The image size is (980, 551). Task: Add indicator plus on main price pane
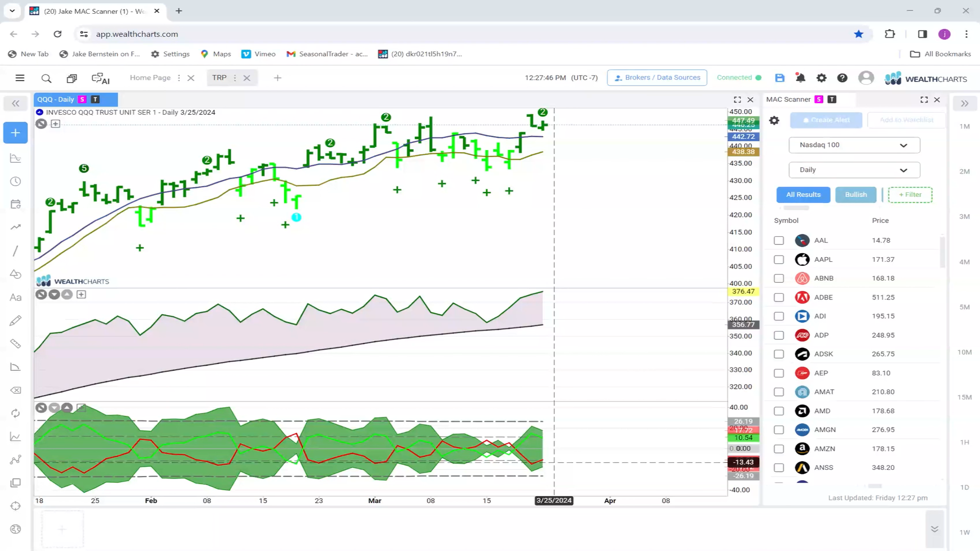(x=55, y=123)
